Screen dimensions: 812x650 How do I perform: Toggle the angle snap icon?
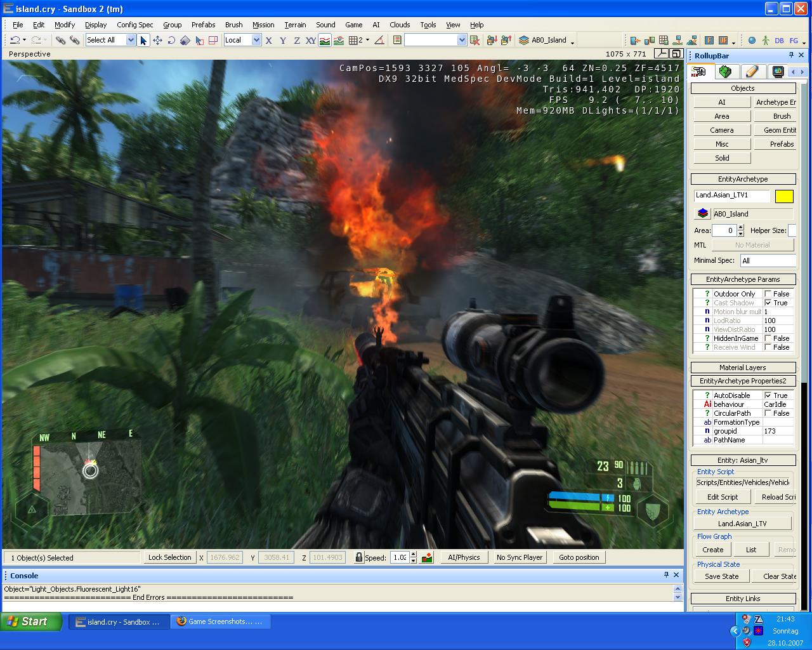(x=379, y=40)
